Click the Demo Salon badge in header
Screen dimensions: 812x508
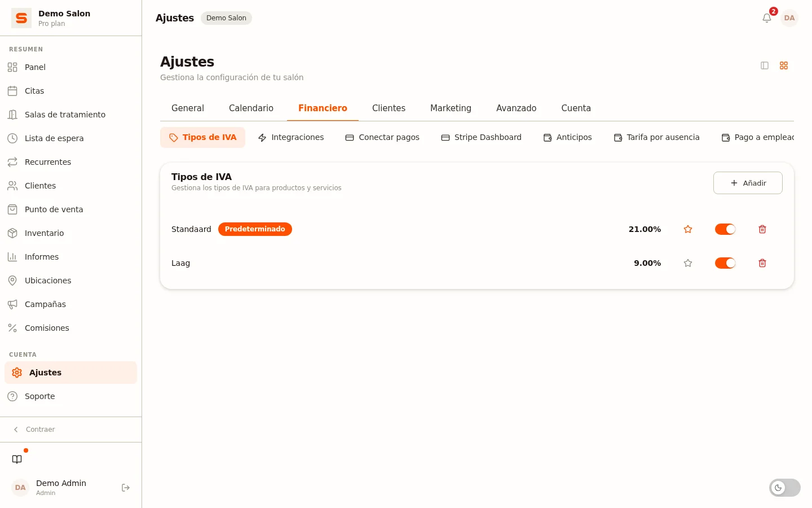click(x=226, y=18)
